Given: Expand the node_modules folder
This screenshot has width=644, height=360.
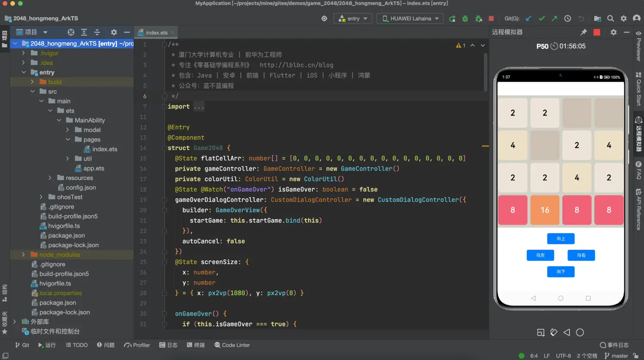Looking at the screenshot, I should [x=24, y=255].
